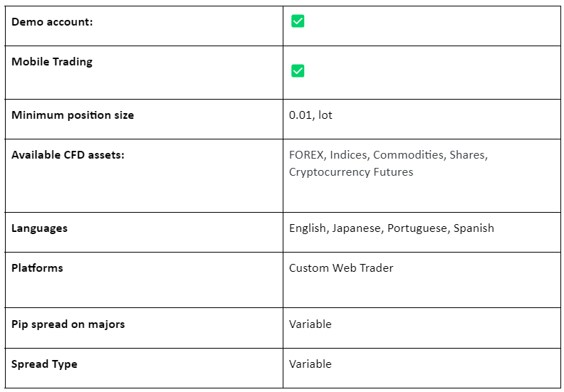This screenshot has width=564, height=392.
Task: Click the Pip spread on majors label
Action: (x=68, y=324)
